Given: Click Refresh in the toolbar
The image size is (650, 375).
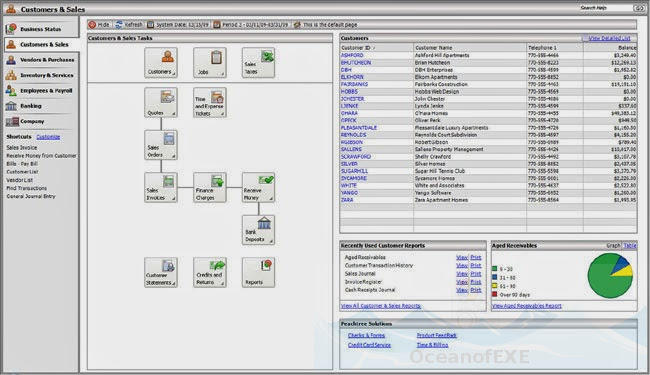Looking at the screenshot, I should (129, 25).
